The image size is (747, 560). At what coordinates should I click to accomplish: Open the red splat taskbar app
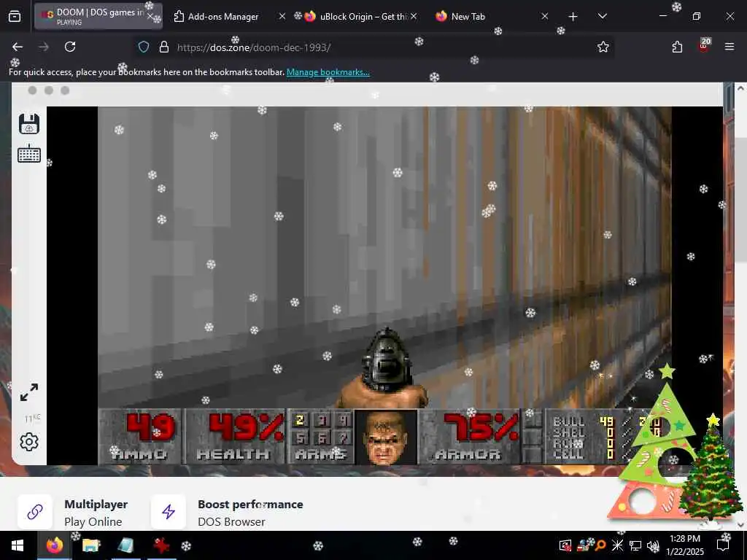tap(160, 545)
